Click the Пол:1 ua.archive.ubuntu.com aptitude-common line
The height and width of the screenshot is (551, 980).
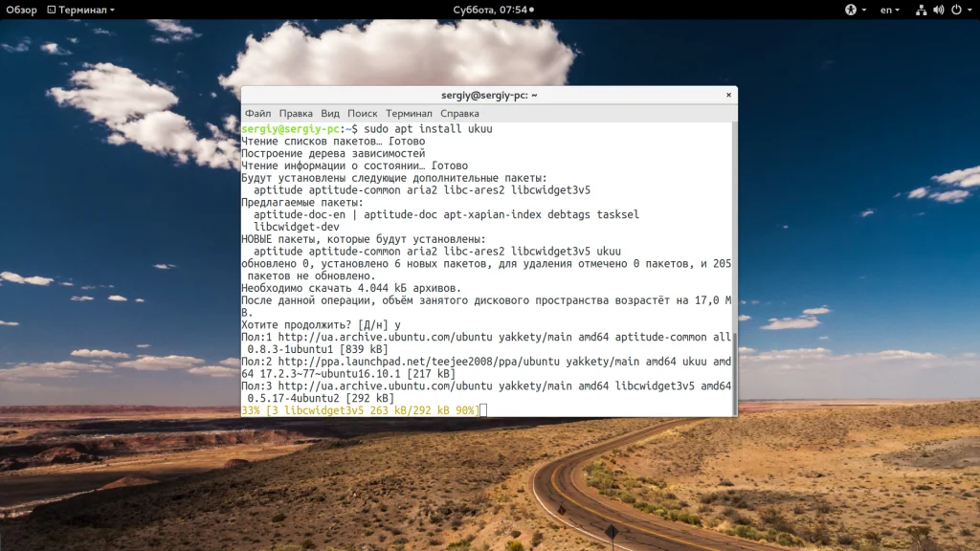486,338
